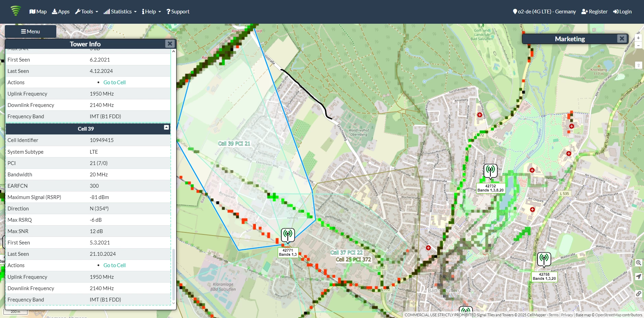Select tower 42771 marker on the map
This screenshot has height=318, width=644.
tap(288, 235)
